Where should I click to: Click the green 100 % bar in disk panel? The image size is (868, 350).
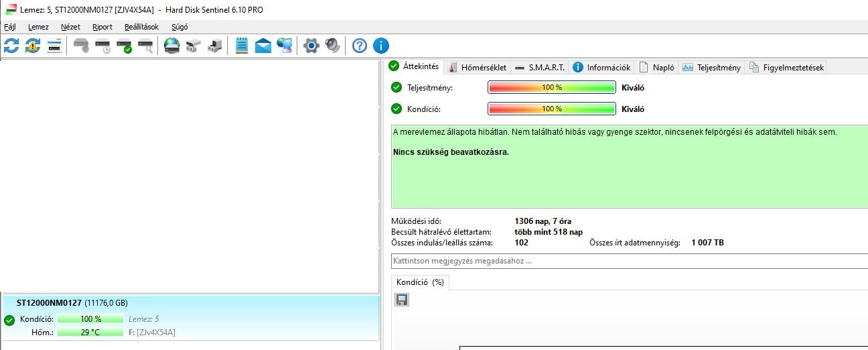(90, 319)
